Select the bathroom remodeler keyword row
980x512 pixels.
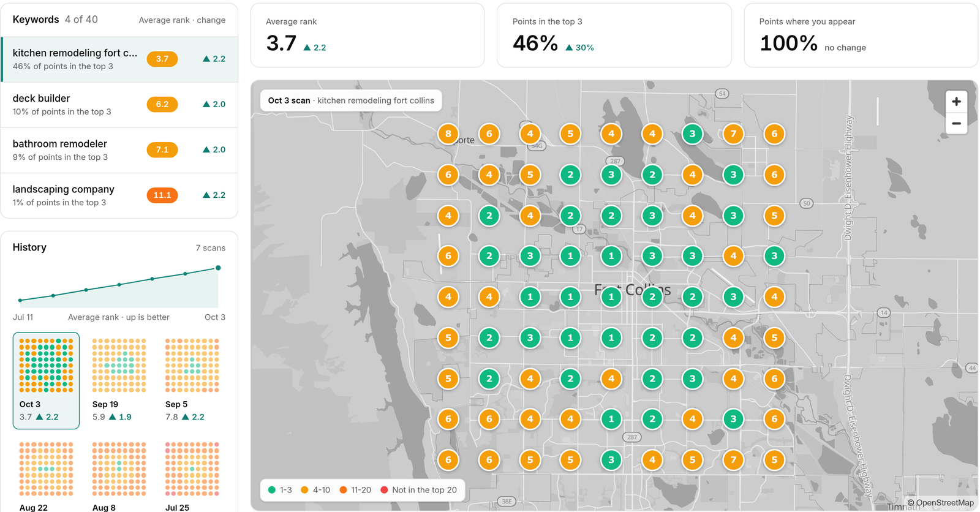[x=119, y=150]
